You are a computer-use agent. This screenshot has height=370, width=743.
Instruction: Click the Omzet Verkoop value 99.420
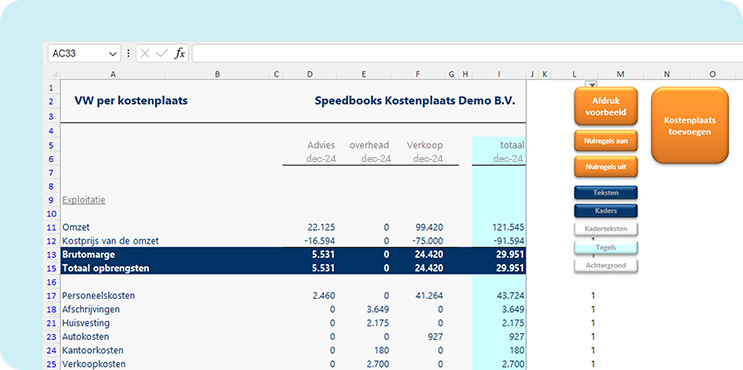pos(428,227)
